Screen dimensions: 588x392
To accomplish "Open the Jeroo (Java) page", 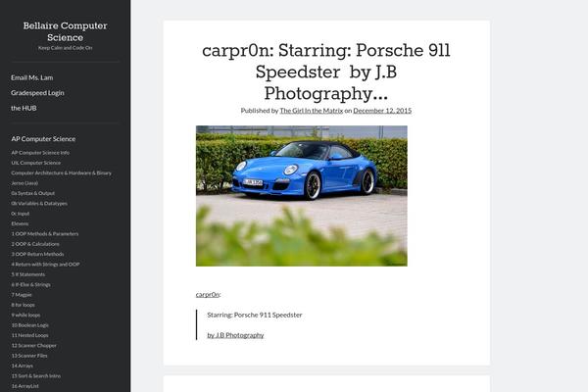I will pyautogui.click(x=24, y=183).
